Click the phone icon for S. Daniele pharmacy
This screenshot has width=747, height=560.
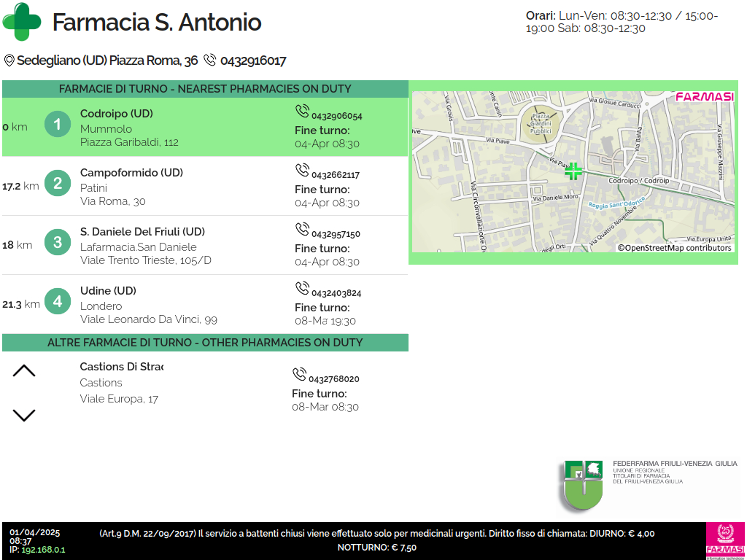coord(302,230)
